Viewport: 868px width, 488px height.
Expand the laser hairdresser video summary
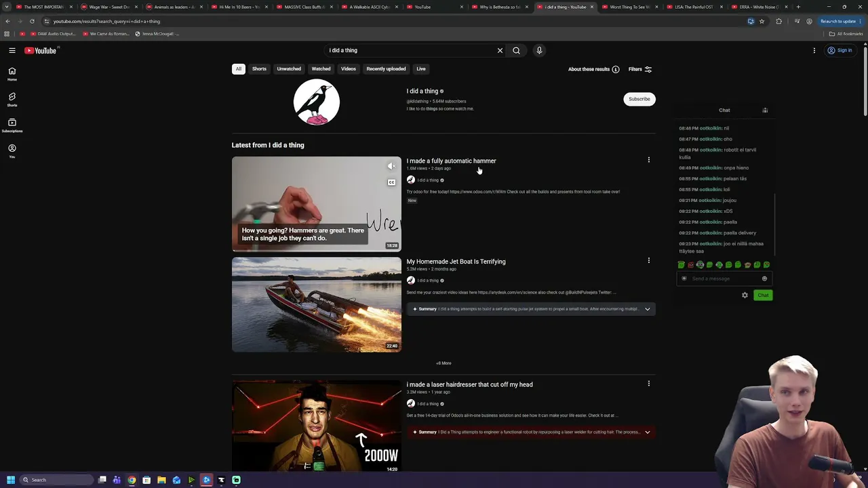[647, 432]
